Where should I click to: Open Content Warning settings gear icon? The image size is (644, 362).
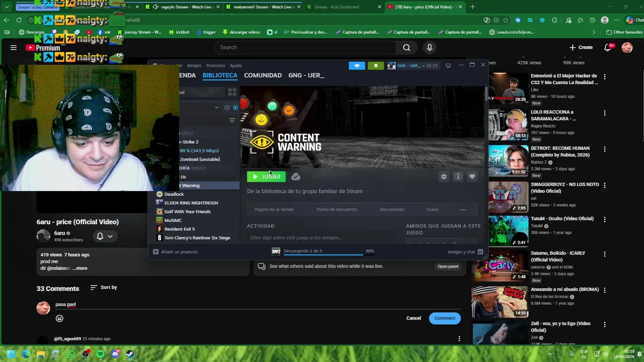click(x=444, y=176)
